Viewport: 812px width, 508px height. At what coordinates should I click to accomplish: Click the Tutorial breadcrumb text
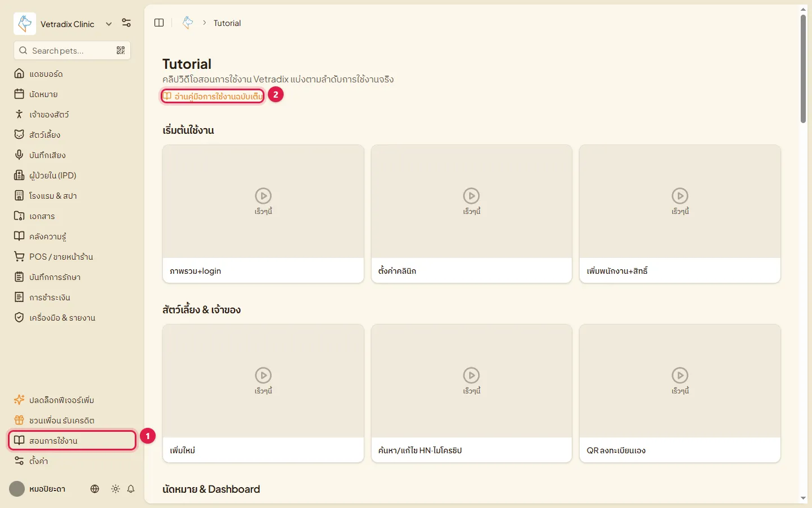pos(227,23)
